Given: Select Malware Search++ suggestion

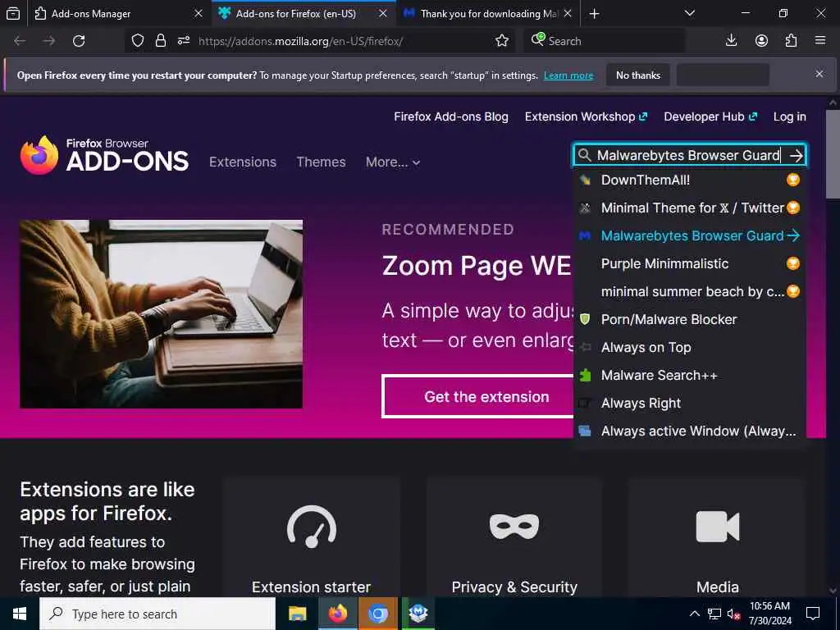Looking at the screenshot, I should [689, 375].
